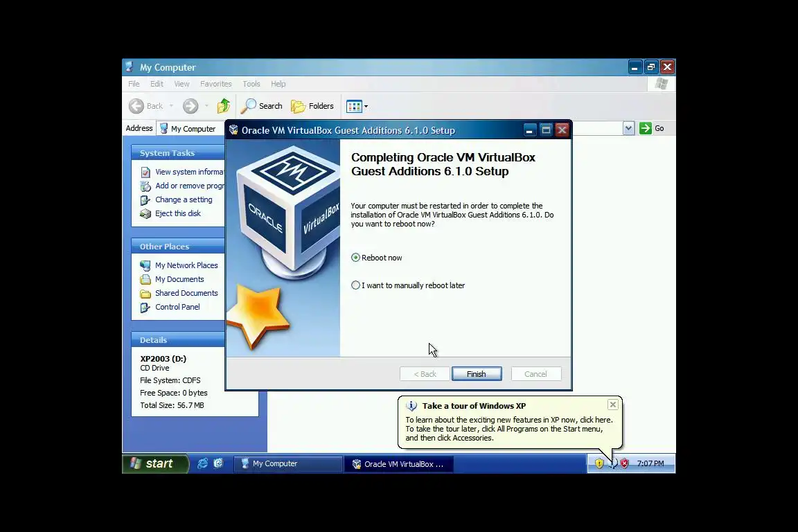Click the VirtualBox setup title bar icon
Viewport: 798px width, 532px height.
pyautogui.click(x=233, y=130)
